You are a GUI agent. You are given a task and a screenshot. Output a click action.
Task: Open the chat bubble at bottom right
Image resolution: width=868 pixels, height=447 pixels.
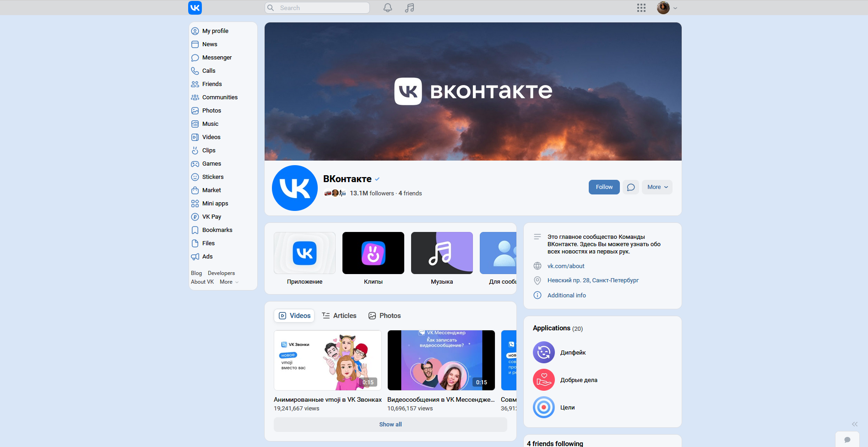pos(847,440)
